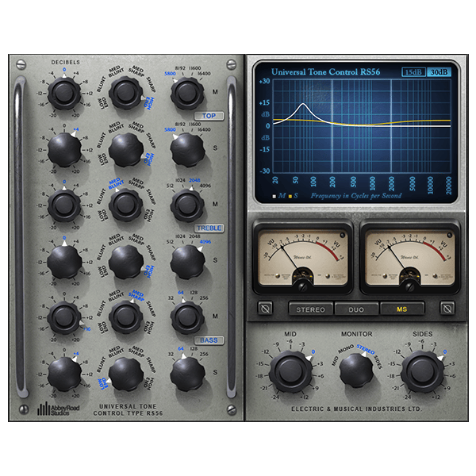
Task: Adjust the TOP band S decibels knob
Action: pos(64,149)
